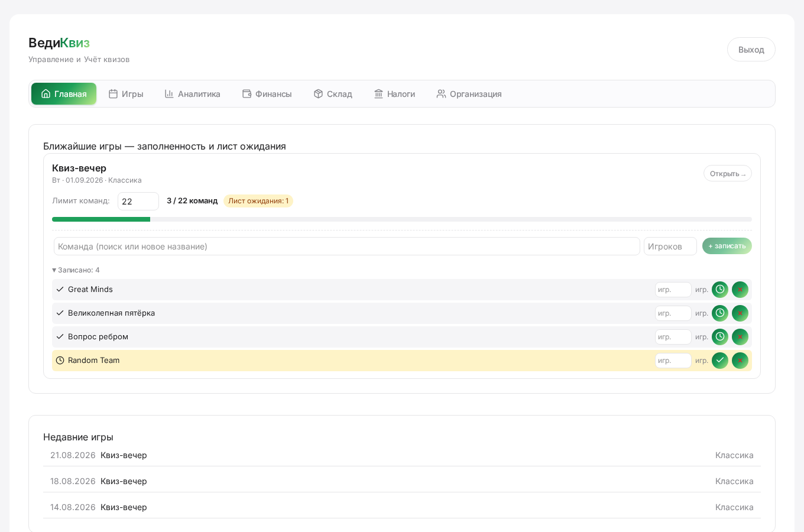Open the Организация tab

[469, 94]
